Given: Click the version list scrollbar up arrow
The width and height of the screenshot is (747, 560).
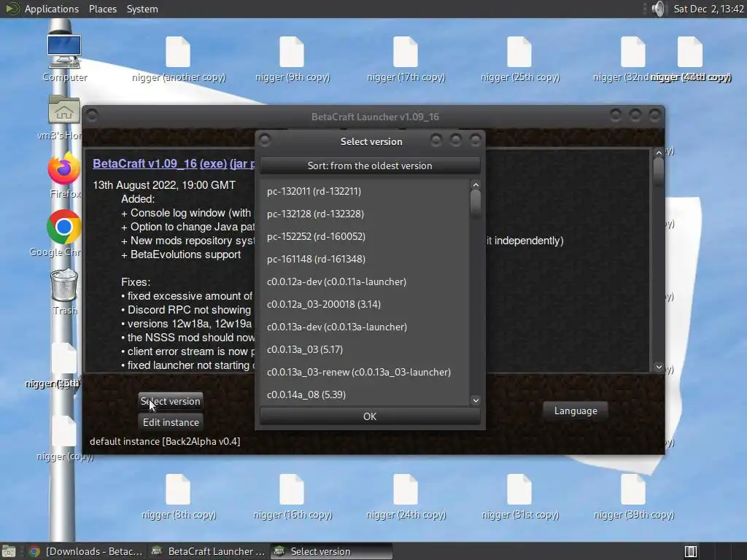Looking at the screenshot, I should tap(476, 184).
